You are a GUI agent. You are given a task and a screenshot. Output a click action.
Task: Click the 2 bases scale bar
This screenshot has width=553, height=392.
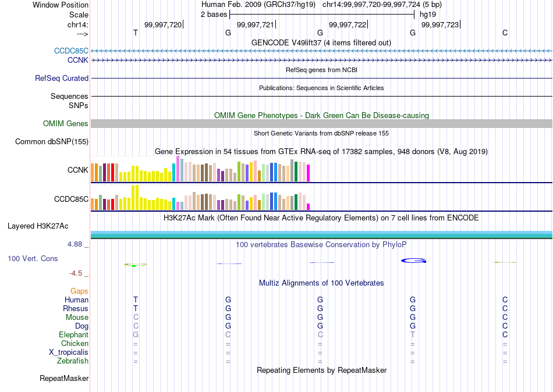[x=322, y=15]
